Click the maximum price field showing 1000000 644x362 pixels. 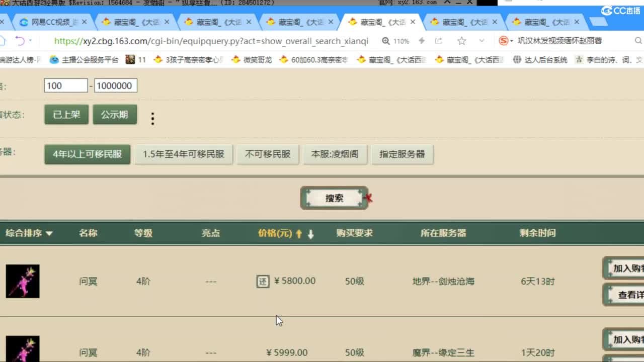click(116, 85)
